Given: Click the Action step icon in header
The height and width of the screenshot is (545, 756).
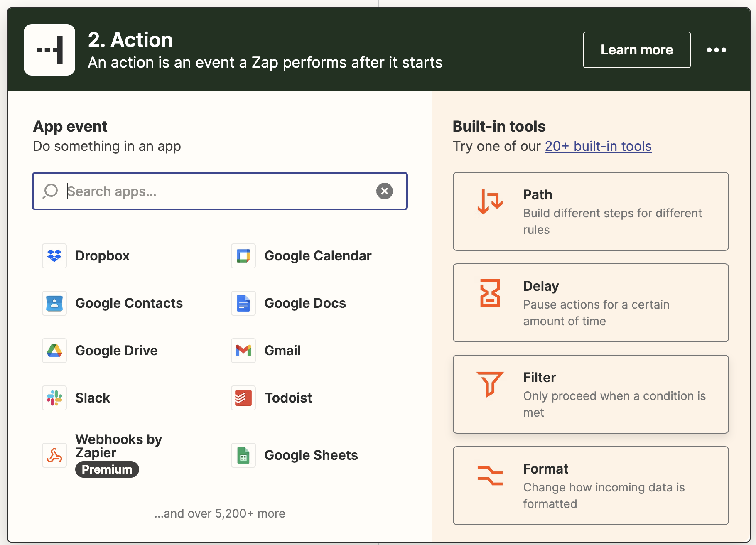Looking at the screenshot, I should (49, 50).
